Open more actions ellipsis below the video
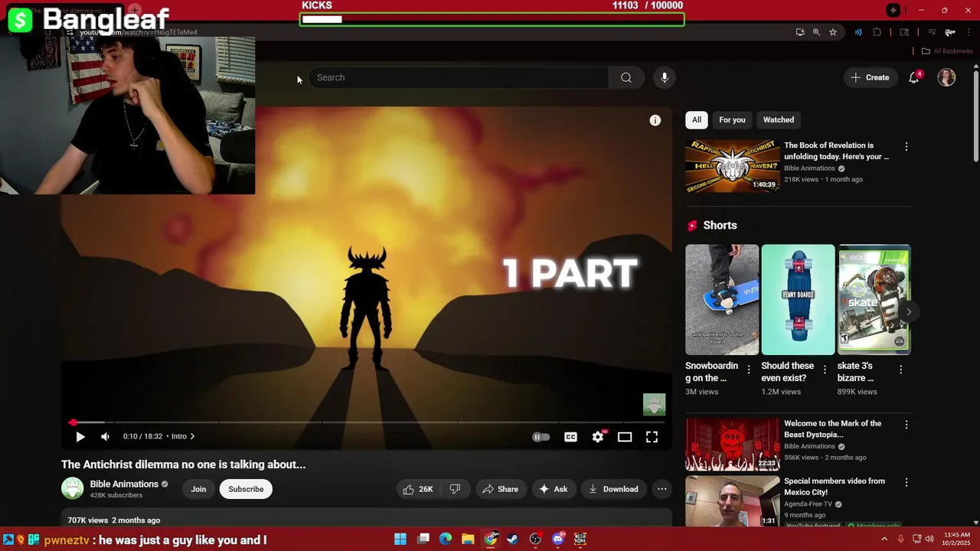980x551 pixels. tap(662, 489)
